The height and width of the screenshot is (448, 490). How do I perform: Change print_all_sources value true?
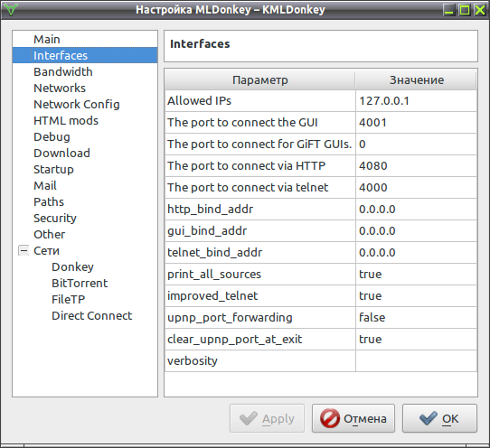(x=416, y=274)
